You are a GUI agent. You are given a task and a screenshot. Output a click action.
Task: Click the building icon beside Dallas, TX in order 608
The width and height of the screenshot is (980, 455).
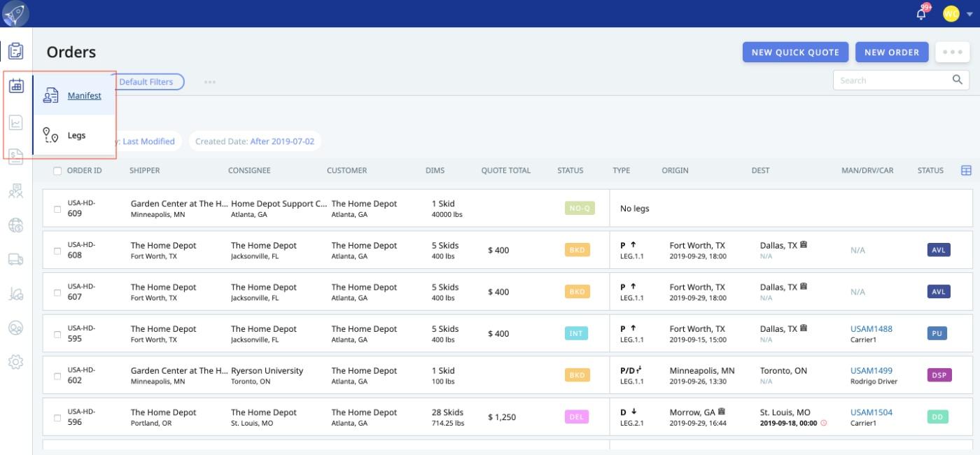(804, 245)
